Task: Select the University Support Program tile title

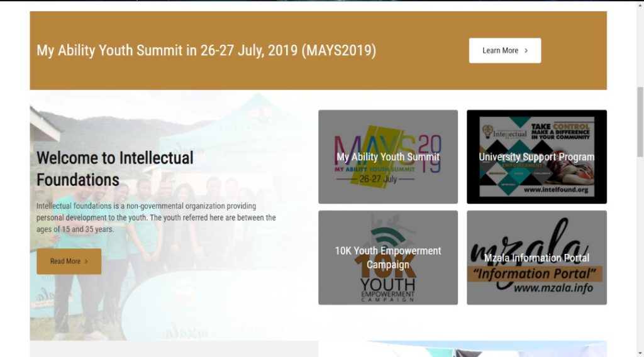Action: tap(536, 157)
